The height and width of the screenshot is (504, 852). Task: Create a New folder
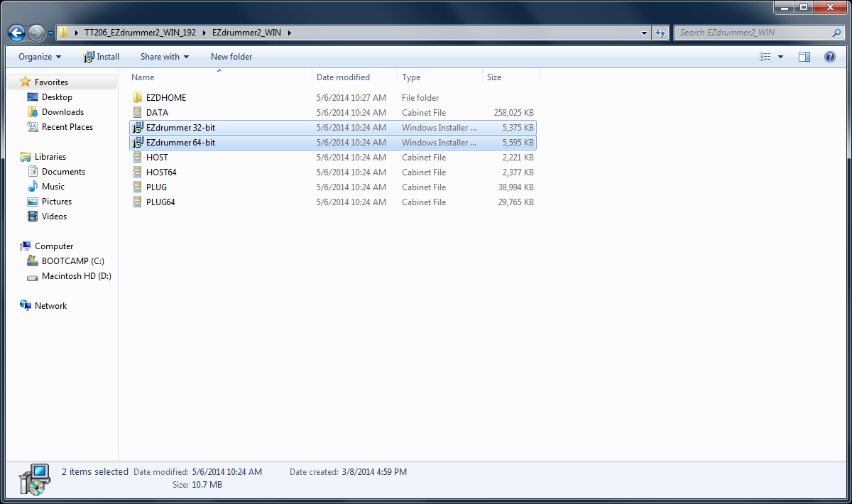(231, 57)
